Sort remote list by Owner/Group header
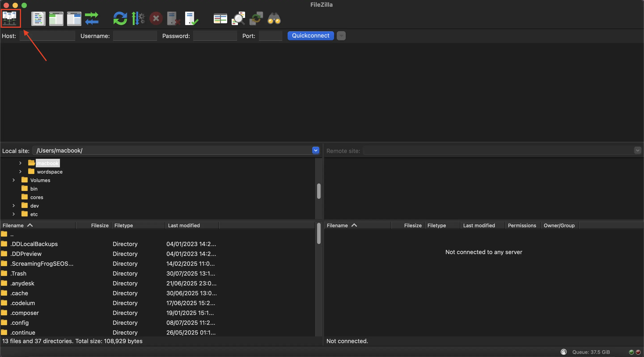The height and width of the screenshot is (357, 644). (x=560, y=225)
